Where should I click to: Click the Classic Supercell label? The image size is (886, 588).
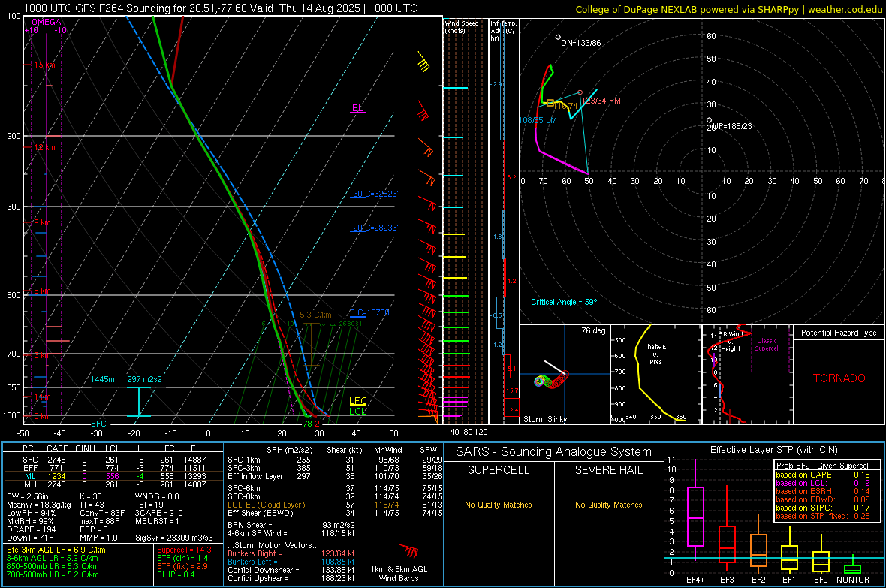pyautogui.click(x=767, y=345)
